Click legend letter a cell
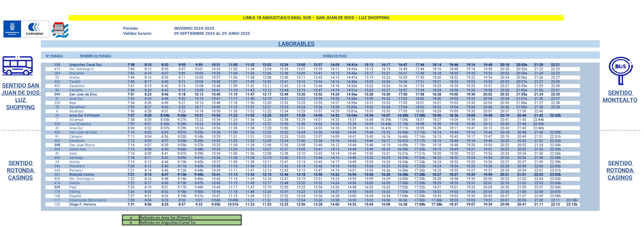The image size is (644, 227). tap(131, 217)
